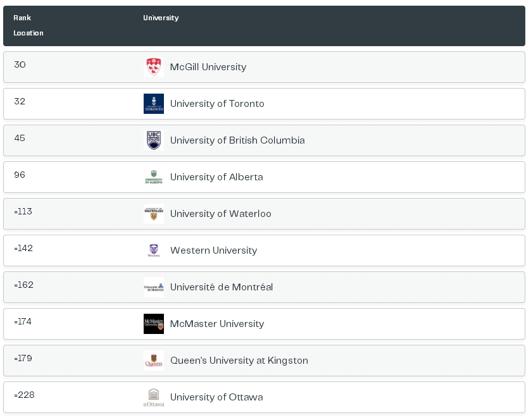Click the University of Alberta logo
Screen dimensions: 531x420
(153, 177)
